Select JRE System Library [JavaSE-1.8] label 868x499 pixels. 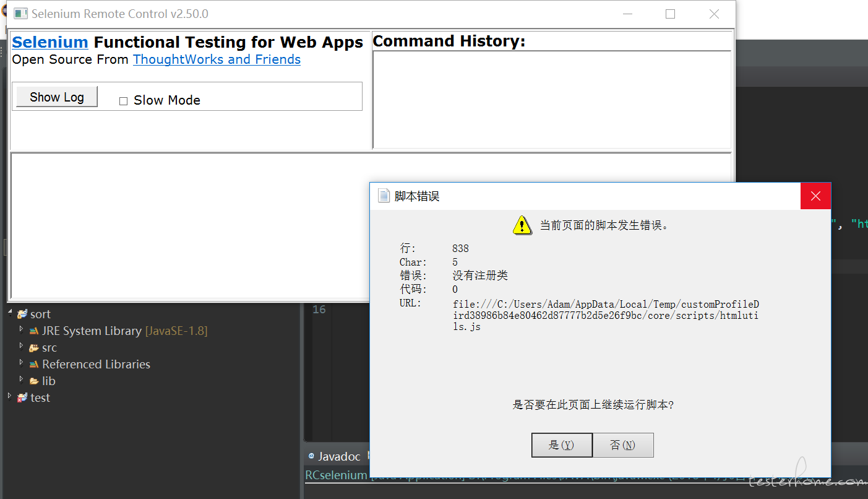125,331
